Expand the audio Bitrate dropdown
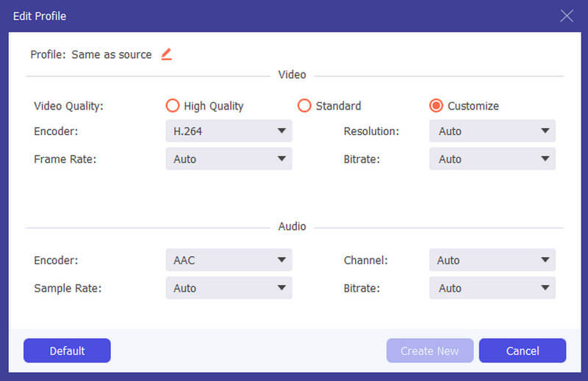 tap(492, 288)
